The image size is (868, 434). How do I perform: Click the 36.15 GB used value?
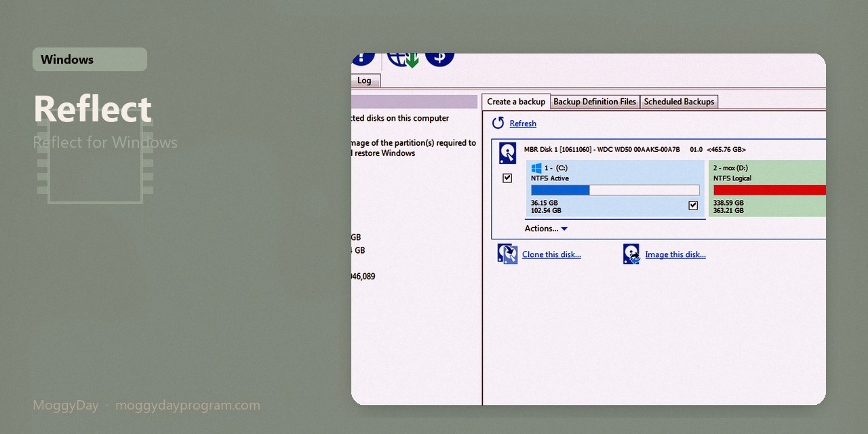[545, 203]
